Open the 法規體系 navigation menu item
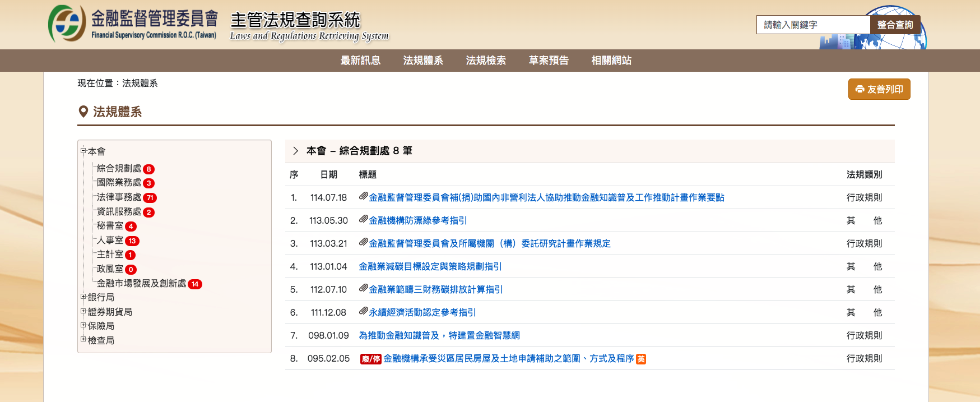980x402 pixels. coord(423,61)
